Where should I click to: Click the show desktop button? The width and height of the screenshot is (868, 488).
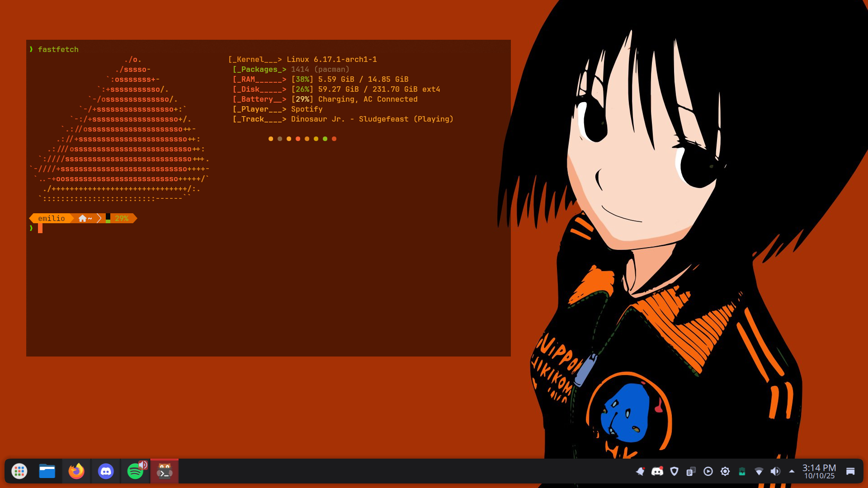pyautogui.click(x=850, y=471)
